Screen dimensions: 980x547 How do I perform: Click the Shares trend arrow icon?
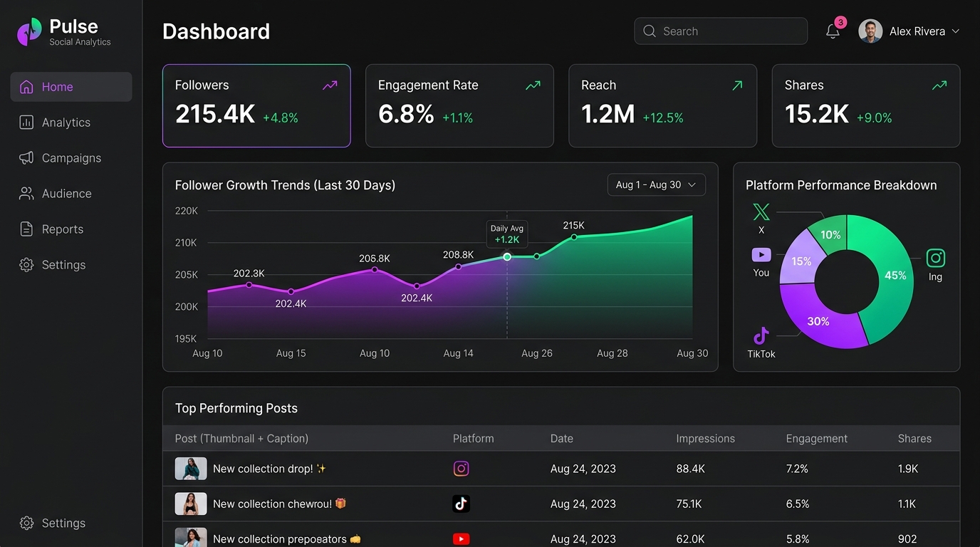point(939,85)
